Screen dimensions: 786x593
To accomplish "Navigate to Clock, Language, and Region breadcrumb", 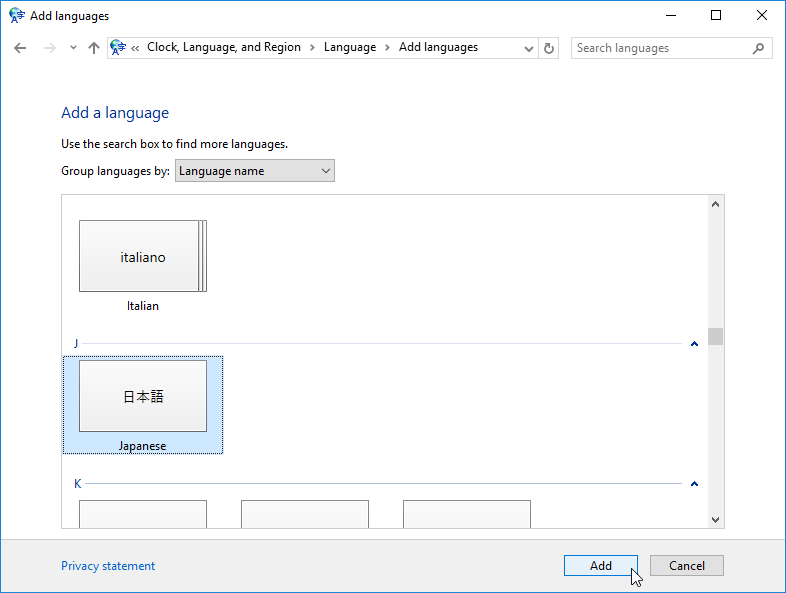I will [224, 47].
